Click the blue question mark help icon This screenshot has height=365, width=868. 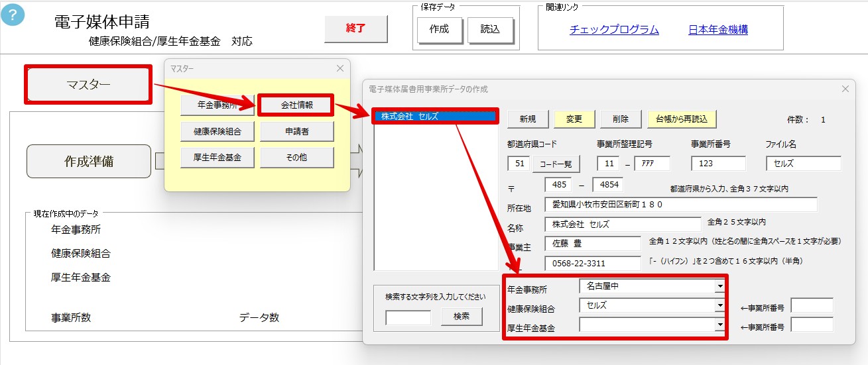pyautogui.click(x=13, y=15)
